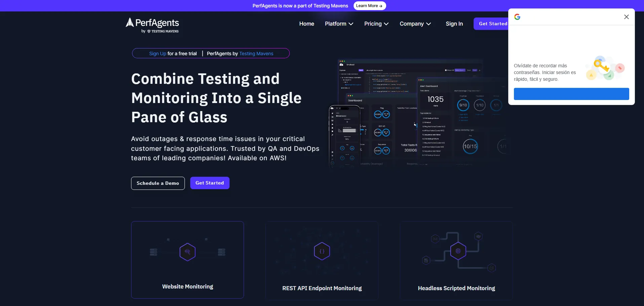Click Learn More in the top banner
Screen dimensions: 644x306
click(369, 6)
